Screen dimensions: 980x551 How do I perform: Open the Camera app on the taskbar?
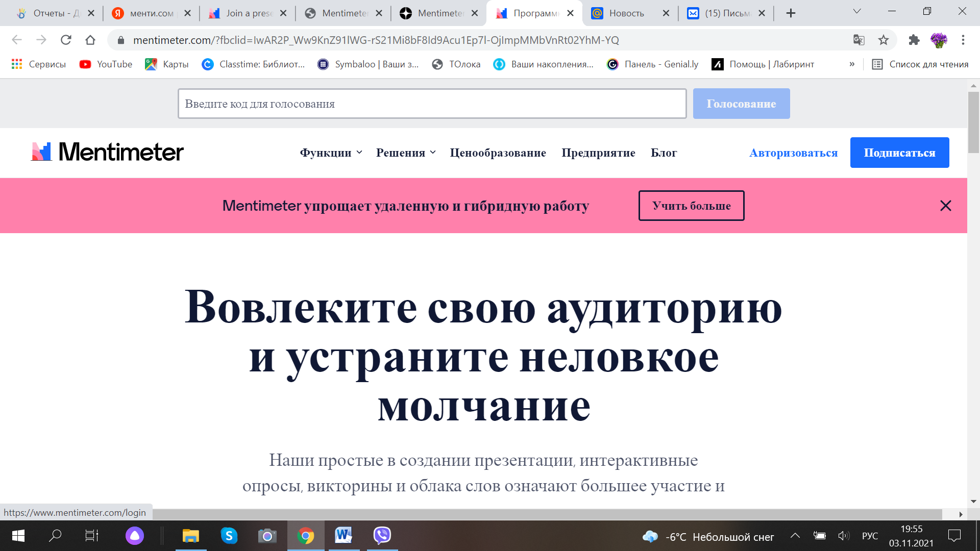point(267,536)
